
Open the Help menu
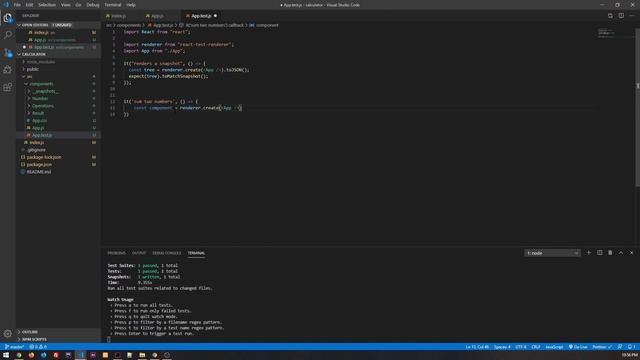131,5
